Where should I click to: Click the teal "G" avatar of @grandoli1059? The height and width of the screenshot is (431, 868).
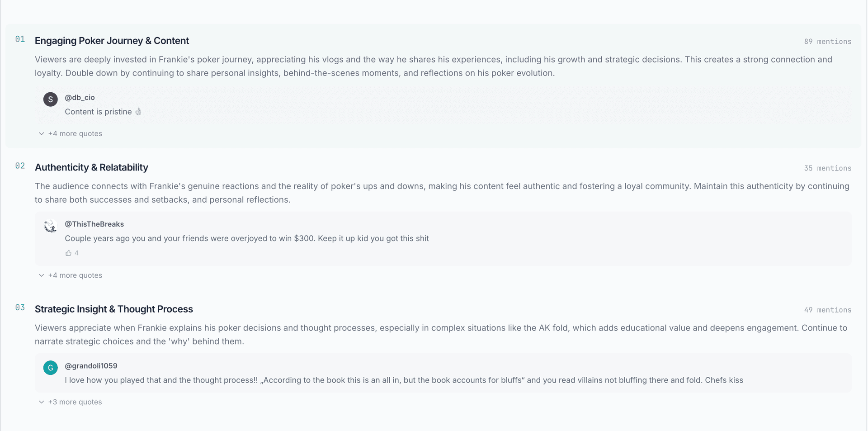(50, 368)
